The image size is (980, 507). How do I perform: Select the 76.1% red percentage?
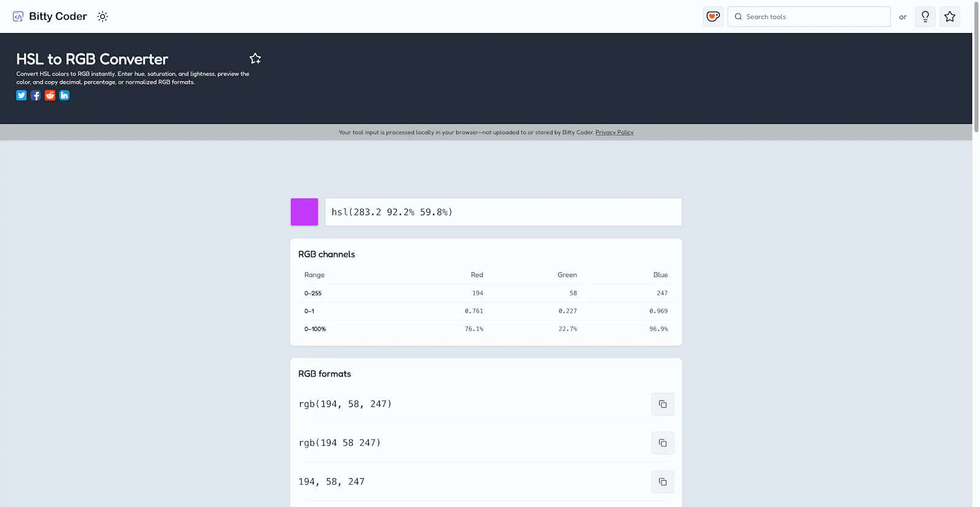[x=474, y=329]
